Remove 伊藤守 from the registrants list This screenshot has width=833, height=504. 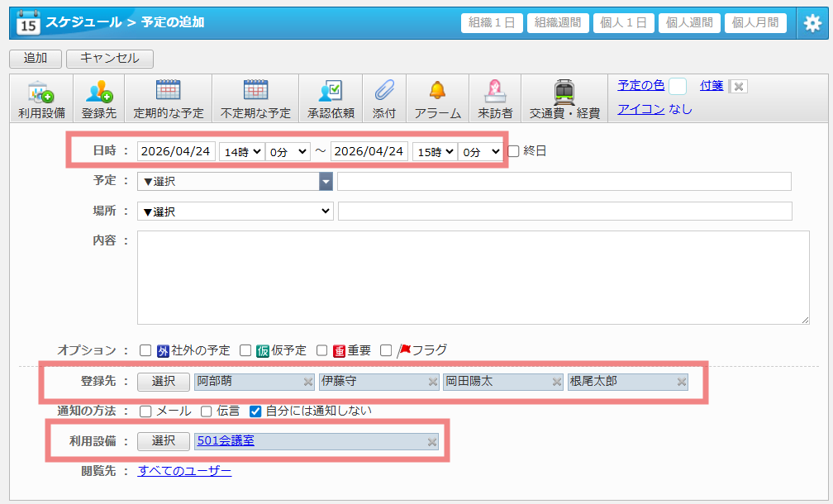click(433, 382)
